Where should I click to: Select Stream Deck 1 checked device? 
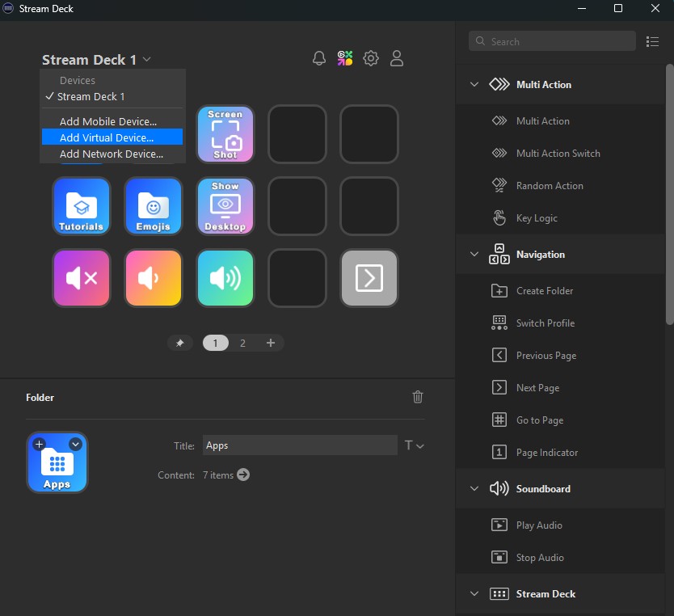[91, 96]
